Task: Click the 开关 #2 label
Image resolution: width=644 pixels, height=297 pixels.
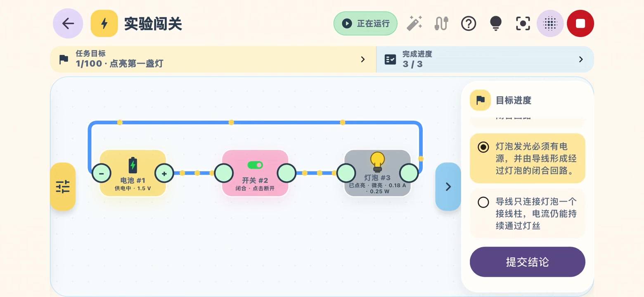Action: click(255, 180)
